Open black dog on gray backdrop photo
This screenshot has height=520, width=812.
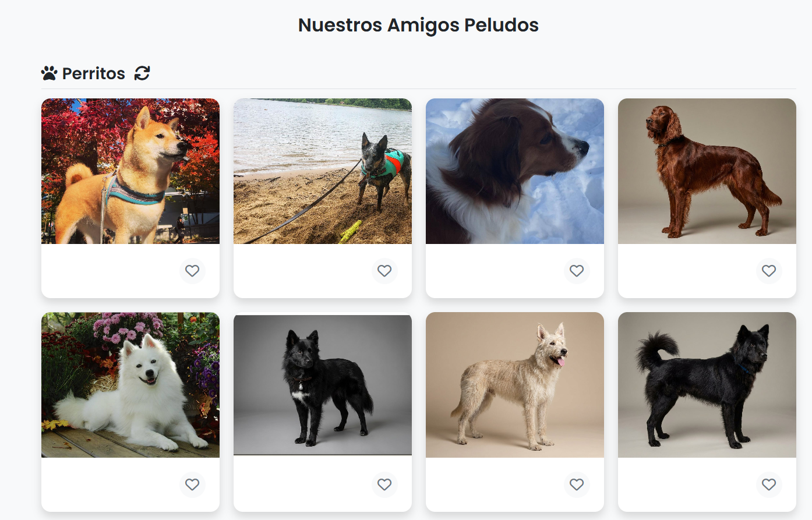tap(323, 385)
